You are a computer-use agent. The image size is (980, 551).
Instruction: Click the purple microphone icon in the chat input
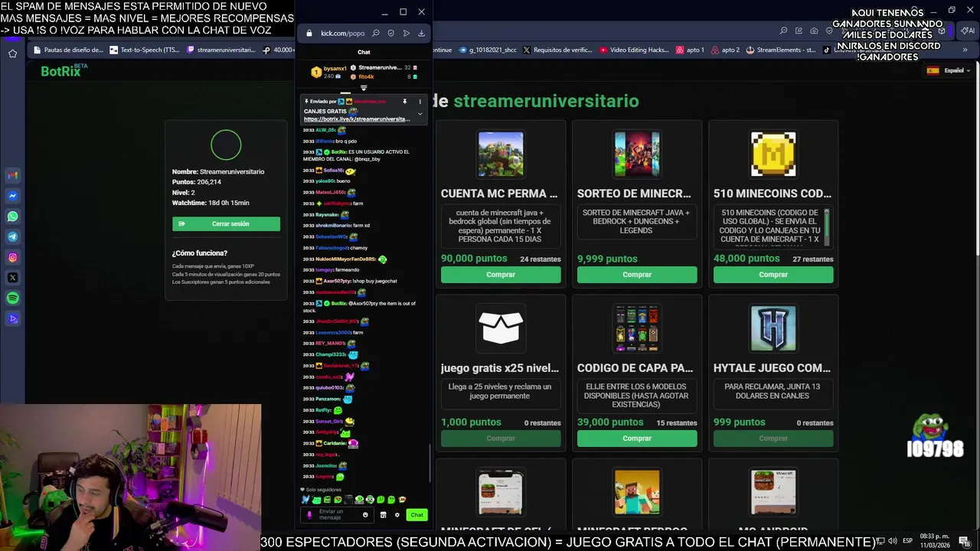[x=309, y=515]
